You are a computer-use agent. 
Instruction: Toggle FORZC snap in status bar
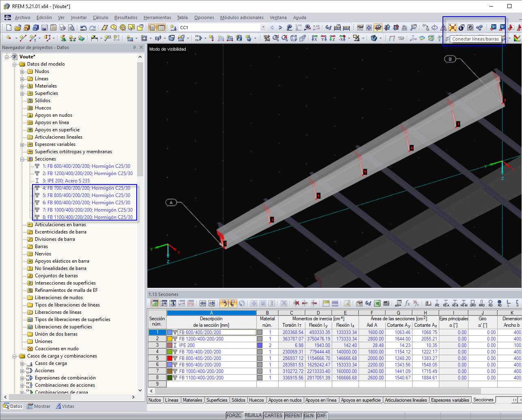click(234, 415)
